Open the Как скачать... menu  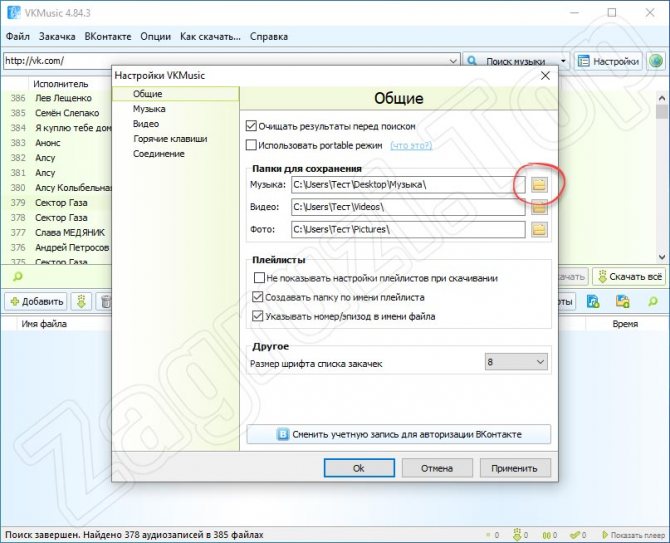210,37
